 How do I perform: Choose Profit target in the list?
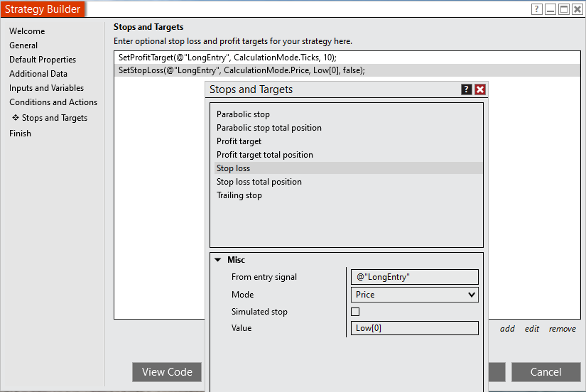pyautogui.click(x=239, y=141)
